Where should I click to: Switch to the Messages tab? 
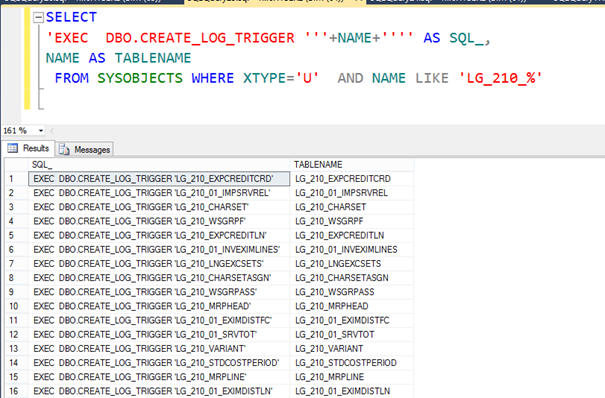[x=84, y=150]
